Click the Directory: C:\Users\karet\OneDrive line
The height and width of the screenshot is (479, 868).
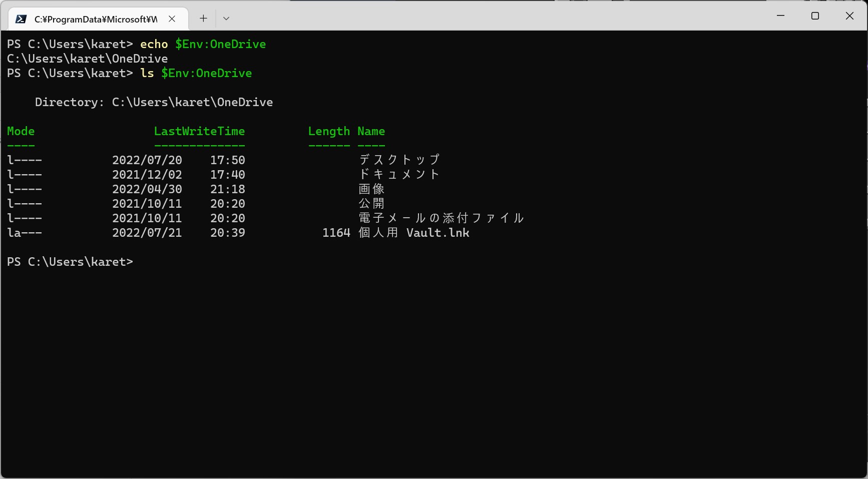click(154, 102)
